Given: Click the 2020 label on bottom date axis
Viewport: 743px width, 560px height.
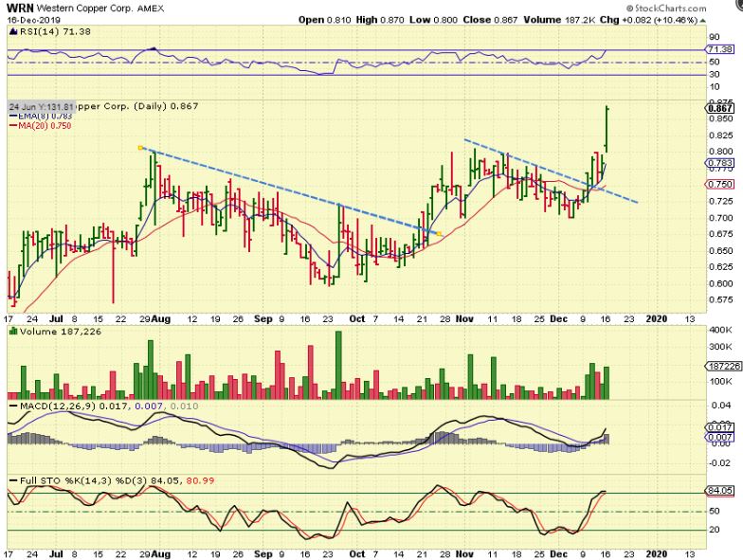Looking at the screenshot, I should coord(658,553).
